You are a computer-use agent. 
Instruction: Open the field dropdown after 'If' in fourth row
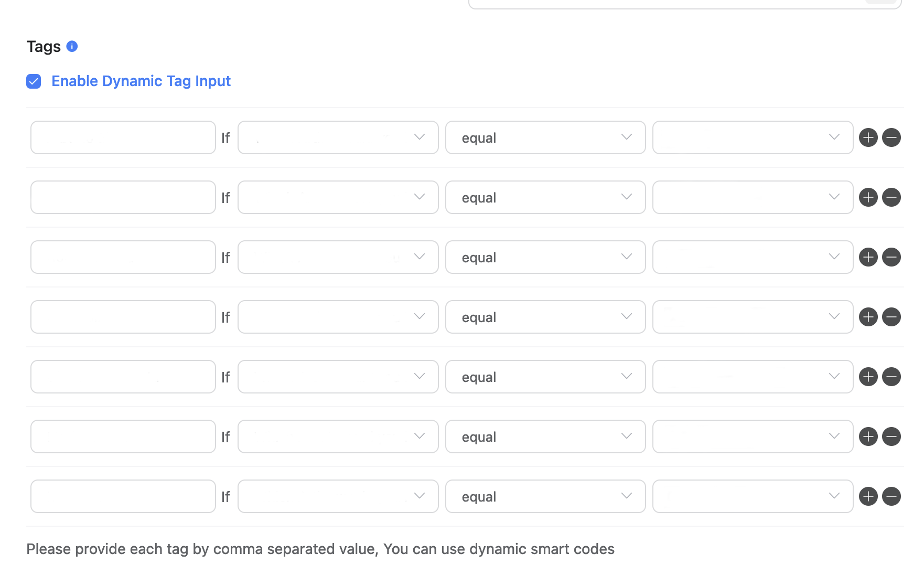click(338, 317)
